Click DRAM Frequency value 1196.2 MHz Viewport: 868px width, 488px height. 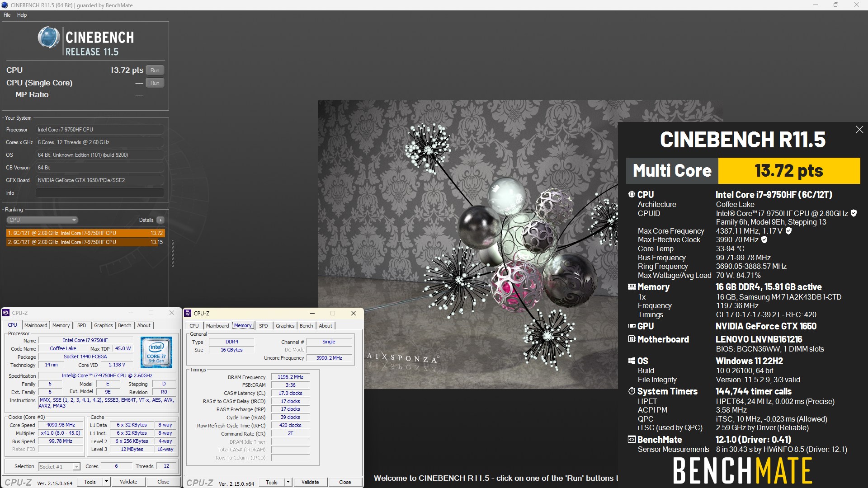(290, 377)
